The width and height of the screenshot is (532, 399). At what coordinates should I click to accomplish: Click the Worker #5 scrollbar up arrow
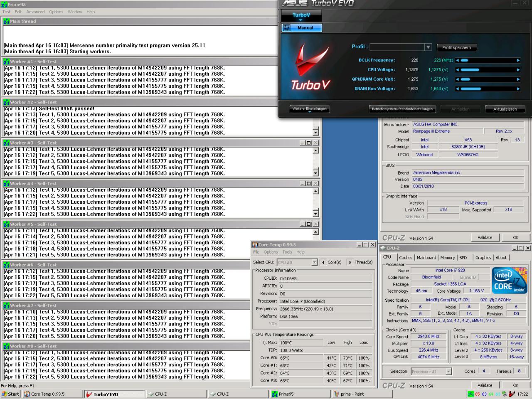[x=315, y=232]
